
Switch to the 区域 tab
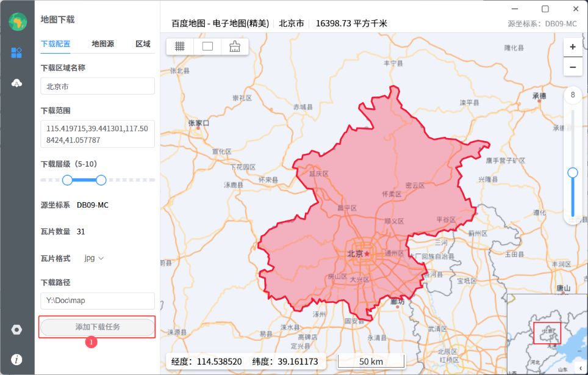tap(143, 44)
